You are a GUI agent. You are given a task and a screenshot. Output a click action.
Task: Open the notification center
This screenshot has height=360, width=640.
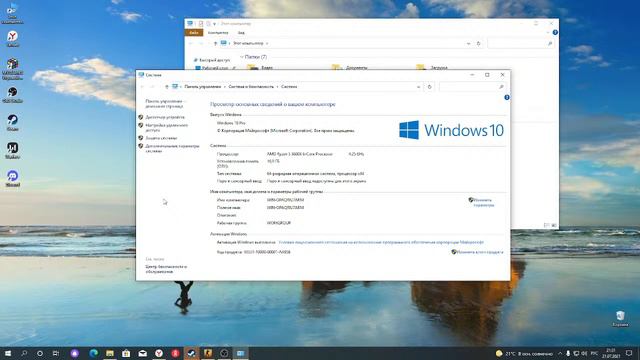tap(629, 353)
